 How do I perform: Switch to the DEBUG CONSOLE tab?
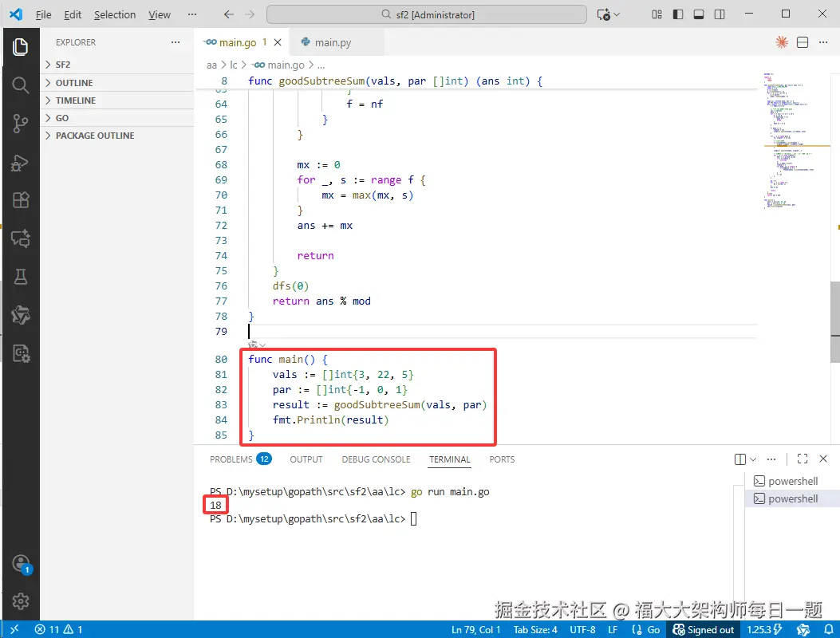tap(376, 459)
